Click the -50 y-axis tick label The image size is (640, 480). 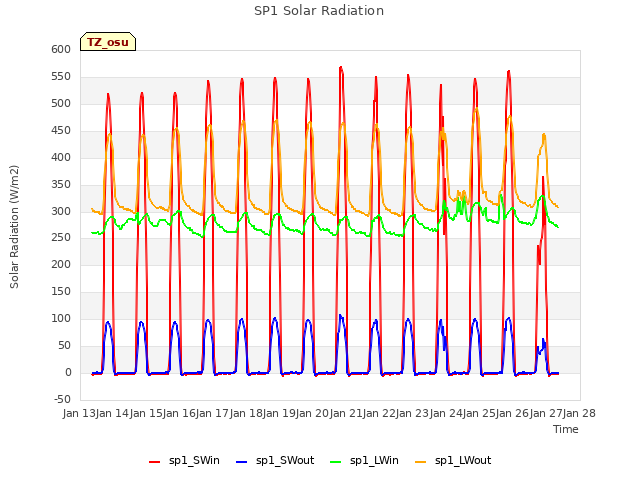[x=62, y=399]
